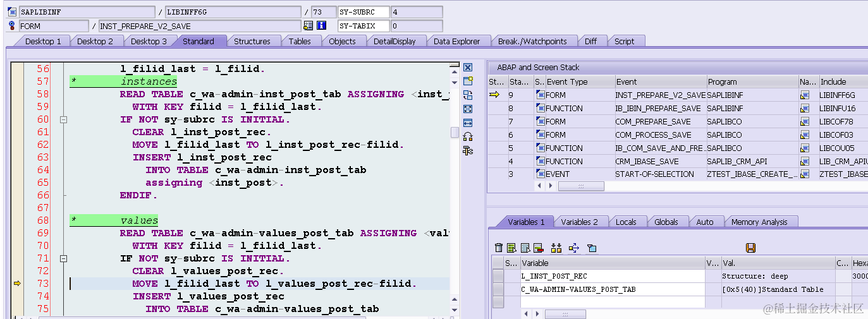Open navigation icon for LIBINFF6G include row
This screenshot has width=868, height=319.
pos(805,95)
